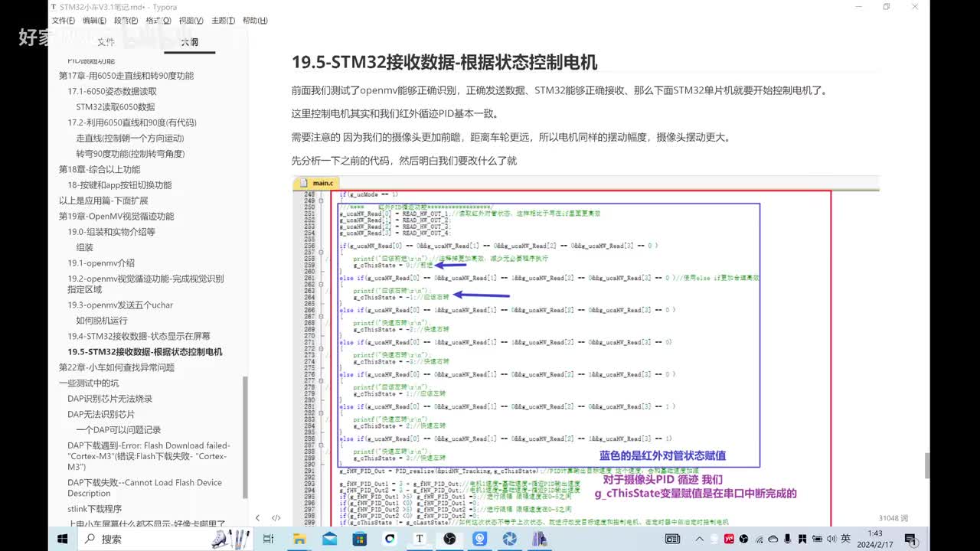Image resolution: width=980 pixels, height=551 pixels.
Task: Go to DAP识别芯片无法烧录 entry
Action: [x=109, y=399]
